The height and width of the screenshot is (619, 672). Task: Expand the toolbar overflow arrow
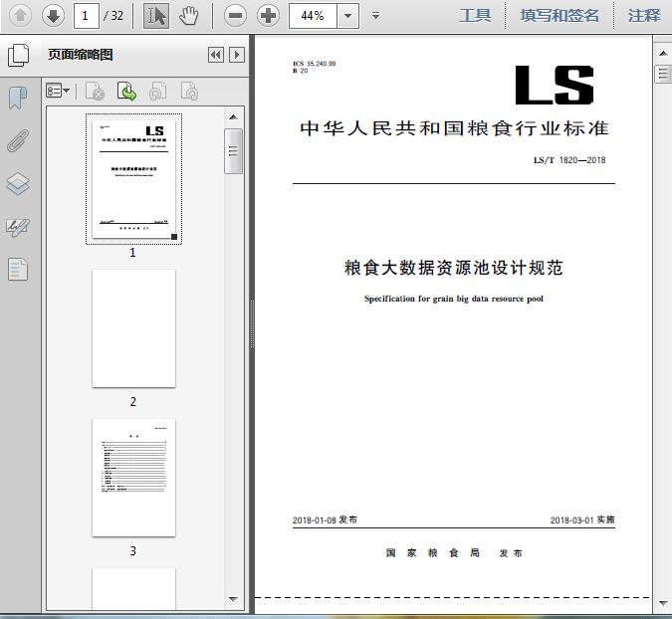375,15
